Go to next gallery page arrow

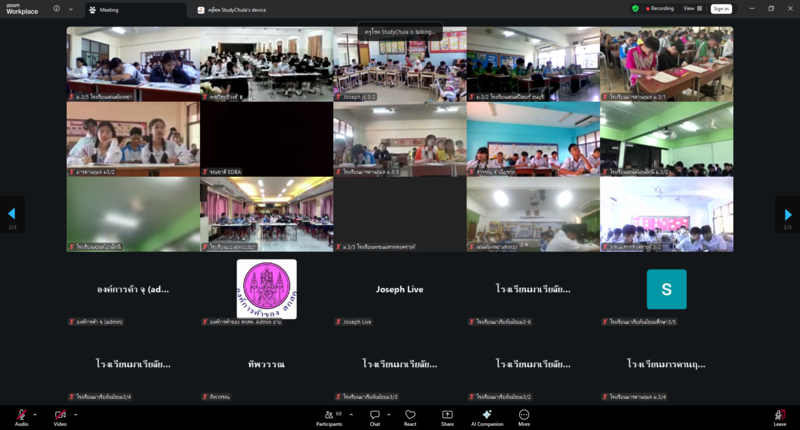788,214
